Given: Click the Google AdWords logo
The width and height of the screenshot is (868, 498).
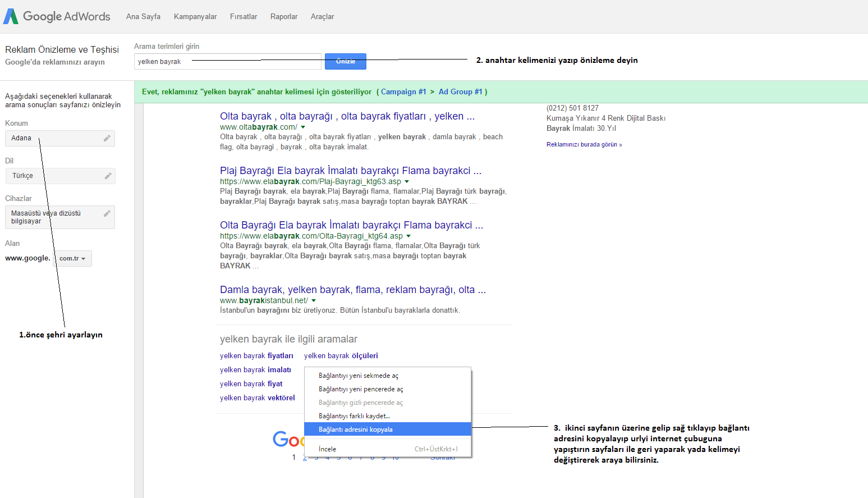Looking at the screenshot, I should (57, 16).
